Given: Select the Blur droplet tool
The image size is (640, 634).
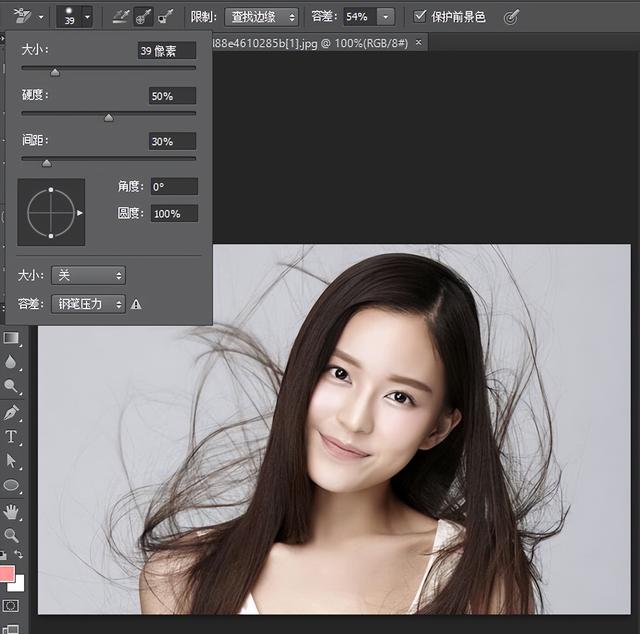Looking at the screenshot, I should click(11, 362).
